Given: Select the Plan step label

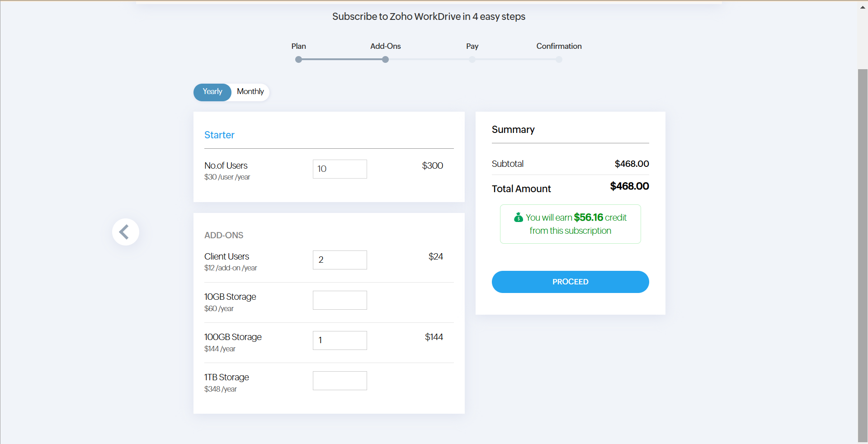Looking at the screenshot, I should tap(298, 46).
